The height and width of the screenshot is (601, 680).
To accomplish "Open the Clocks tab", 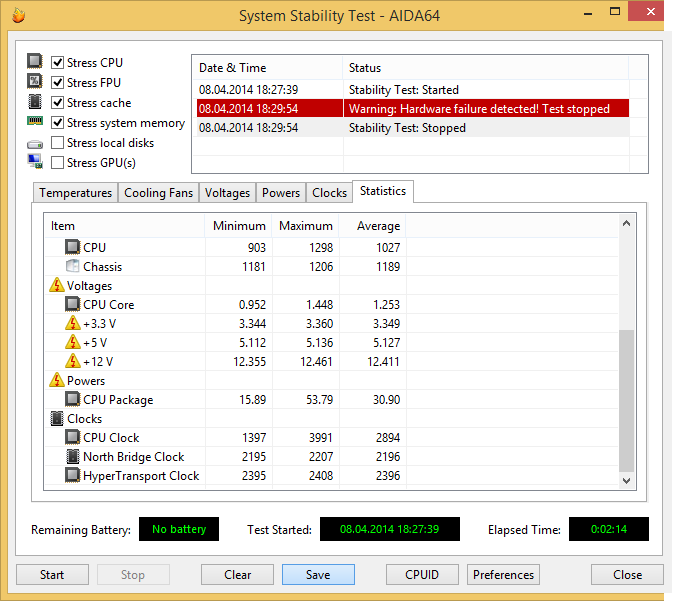I will pyautogui.click(x=329, y=193).
